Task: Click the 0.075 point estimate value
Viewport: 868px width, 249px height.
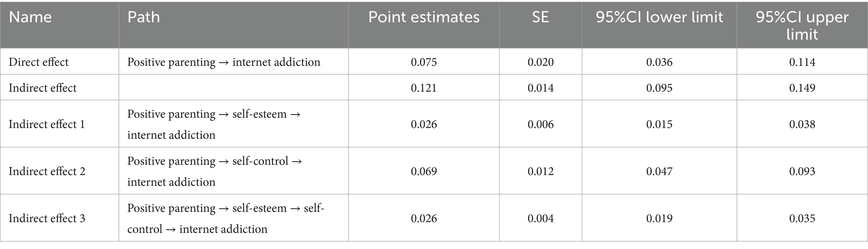Action: pyautogui.click(x=424, y=62)
